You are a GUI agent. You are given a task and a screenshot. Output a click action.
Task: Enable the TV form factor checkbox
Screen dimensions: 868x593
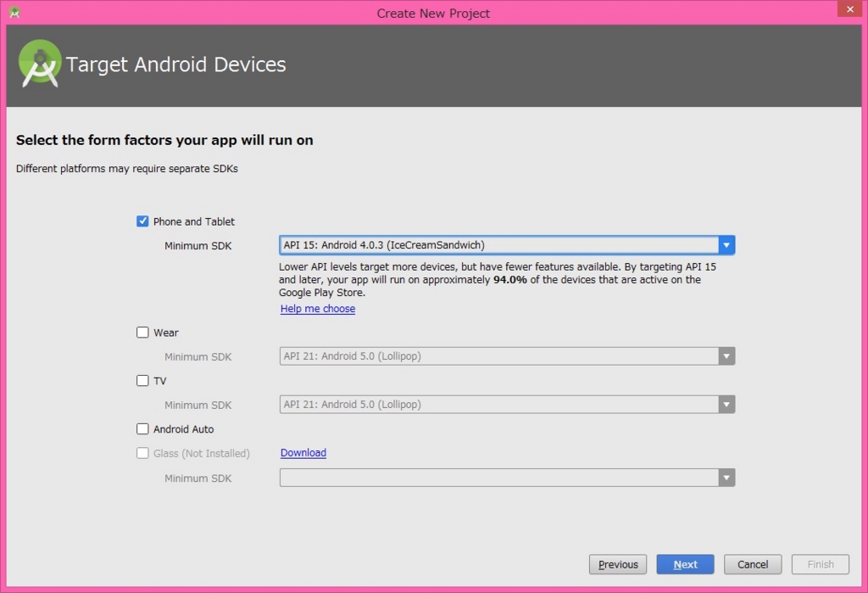point(142,380)
